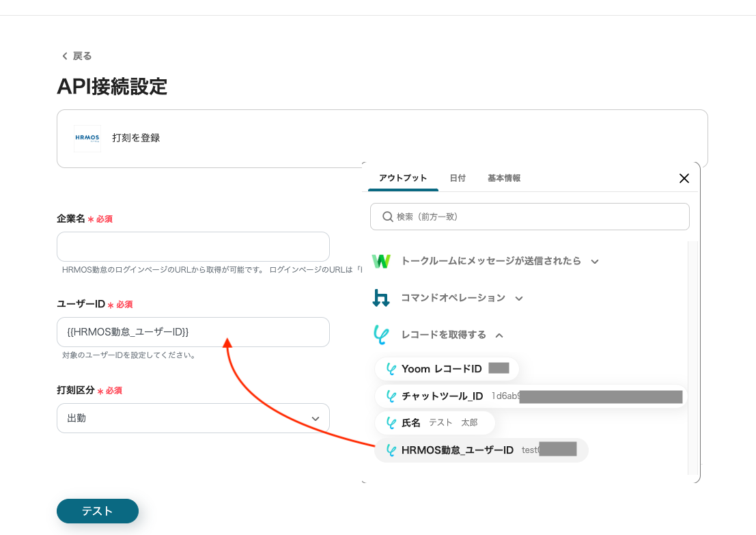Click the back chevron icon beside 戻る

click(x=65, y=56)
